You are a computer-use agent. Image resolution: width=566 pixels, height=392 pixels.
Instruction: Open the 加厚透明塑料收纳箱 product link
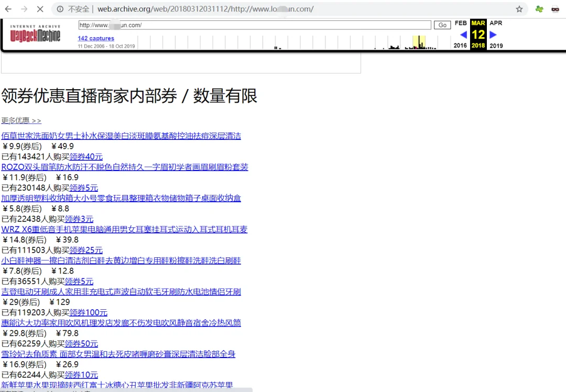click(x=121, y=198)
